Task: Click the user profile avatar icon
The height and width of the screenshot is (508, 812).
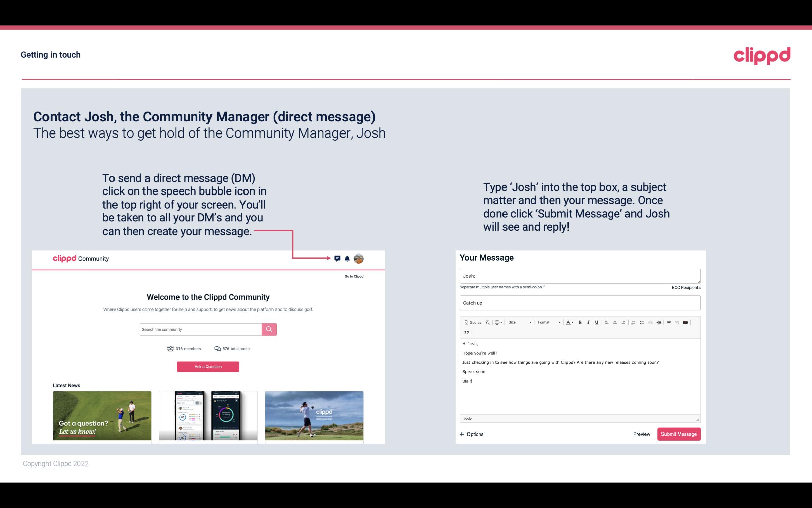Action: coord(359,258)
